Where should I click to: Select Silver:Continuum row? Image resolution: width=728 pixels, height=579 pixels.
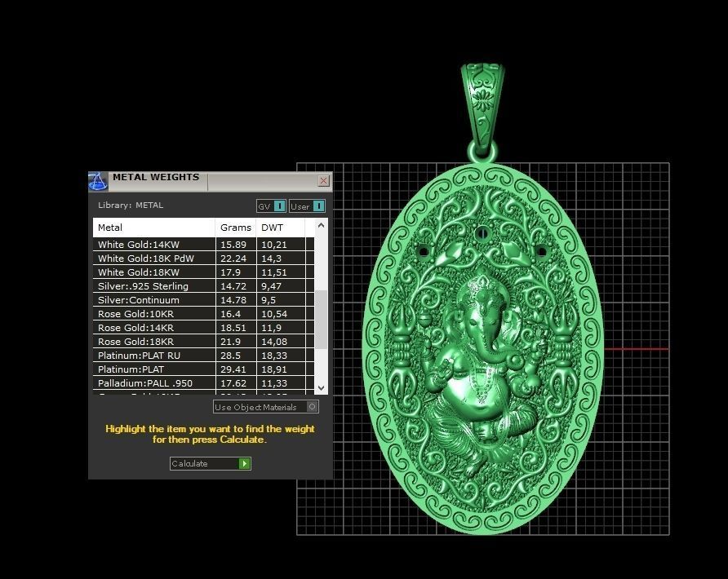(203, 300)
